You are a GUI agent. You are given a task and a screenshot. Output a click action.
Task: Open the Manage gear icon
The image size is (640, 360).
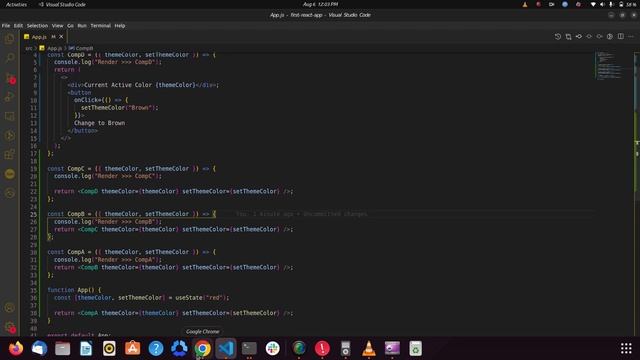(9, 327)
